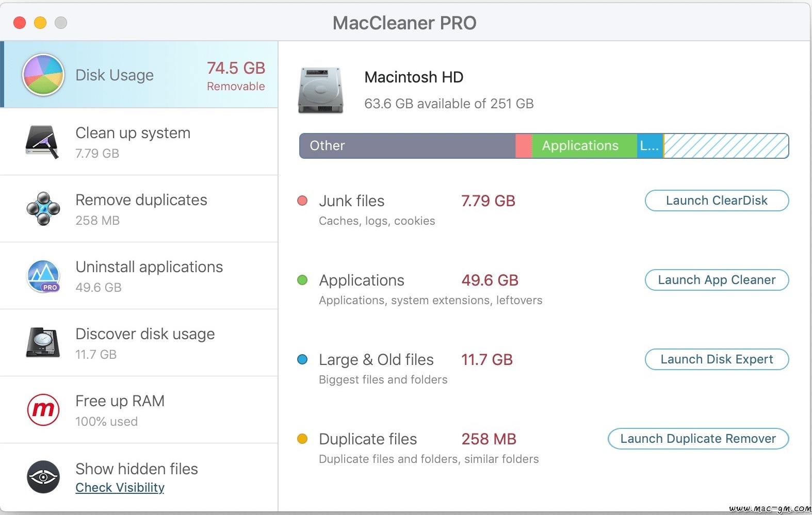Image resolution: width=812 pixels, height=515 pixels.
Task: Click the blue Large files bar segment
Action: pos(650,146)
